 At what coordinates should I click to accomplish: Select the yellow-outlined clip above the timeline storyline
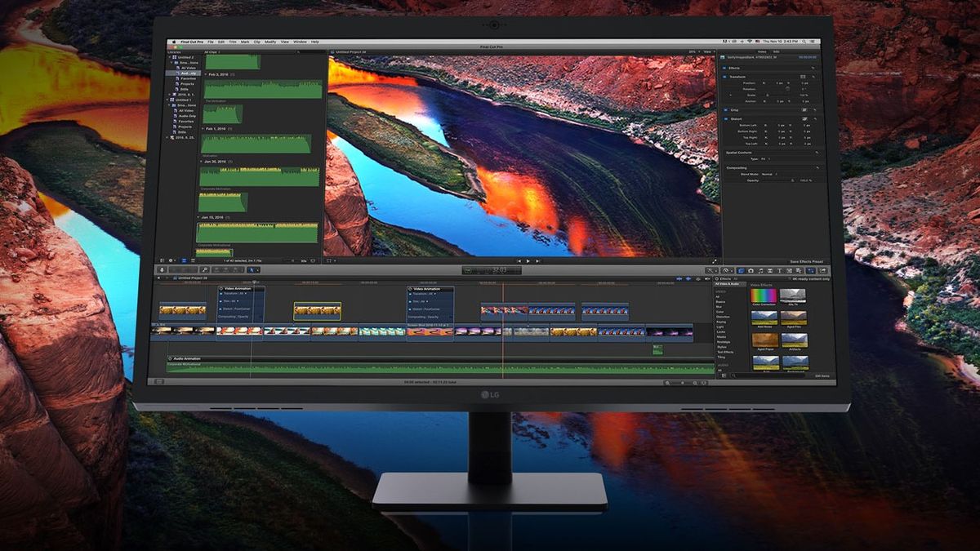coord(318,310)
